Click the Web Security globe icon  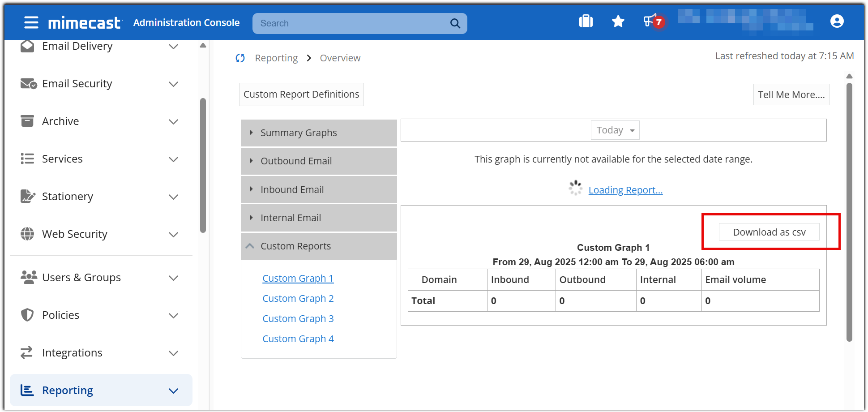tap(27, 234)
